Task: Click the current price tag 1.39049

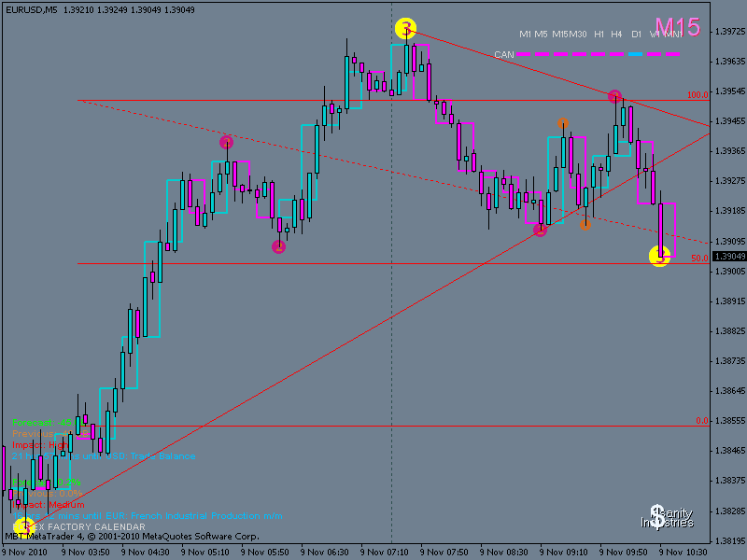Action: 730,256
